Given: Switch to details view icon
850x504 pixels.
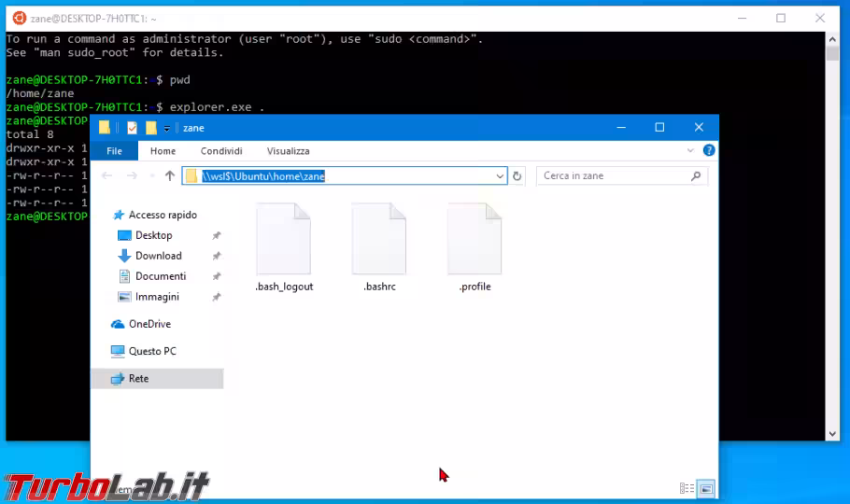Looking at the screenshot, I should (x=687, y=489).
